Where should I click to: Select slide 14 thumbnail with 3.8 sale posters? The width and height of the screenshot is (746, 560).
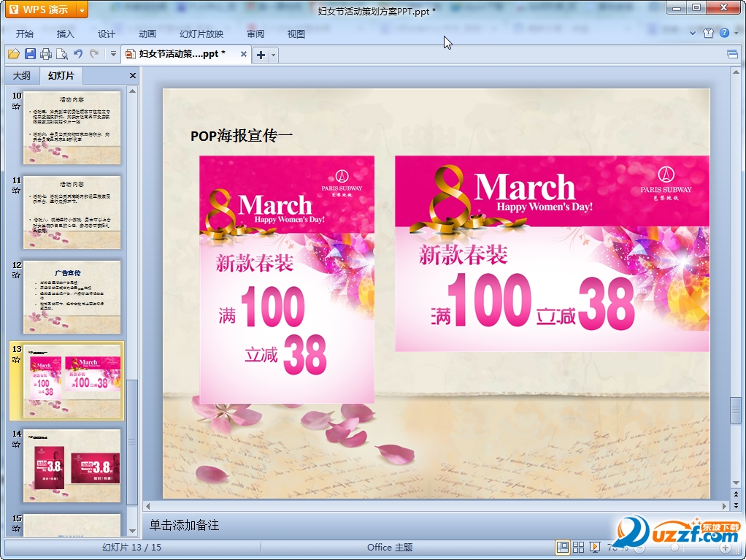72,467
